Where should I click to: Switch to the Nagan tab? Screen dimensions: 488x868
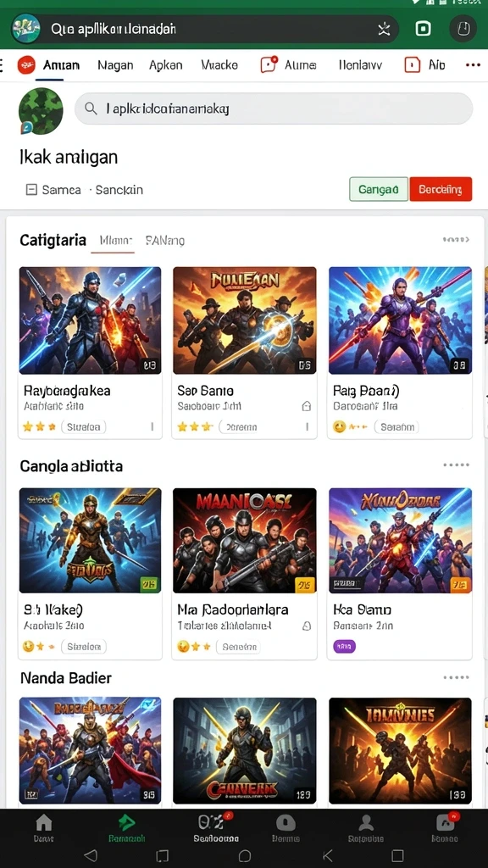pyautogui.click(x=115, y=64)
